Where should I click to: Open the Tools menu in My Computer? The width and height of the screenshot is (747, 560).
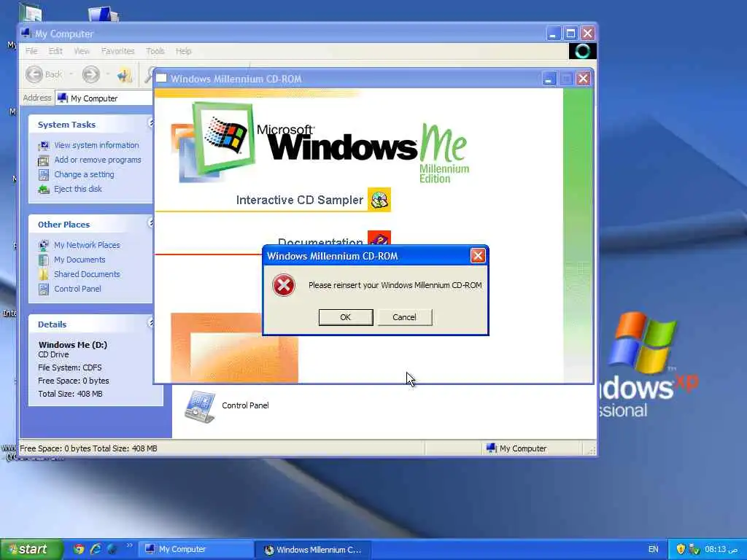pyautogui.click(x=155, y=51)
